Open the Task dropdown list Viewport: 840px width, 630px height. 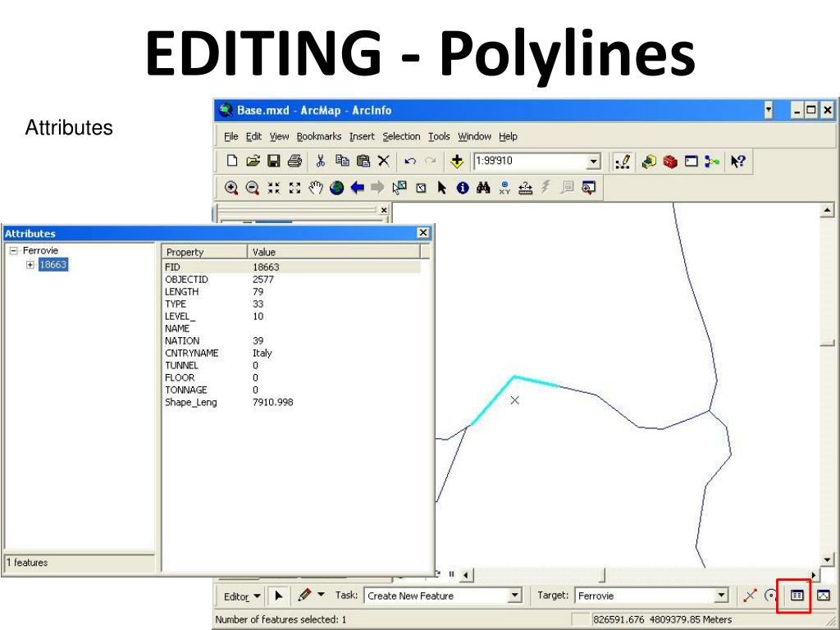pyautogui.click(x=514, y=596)
